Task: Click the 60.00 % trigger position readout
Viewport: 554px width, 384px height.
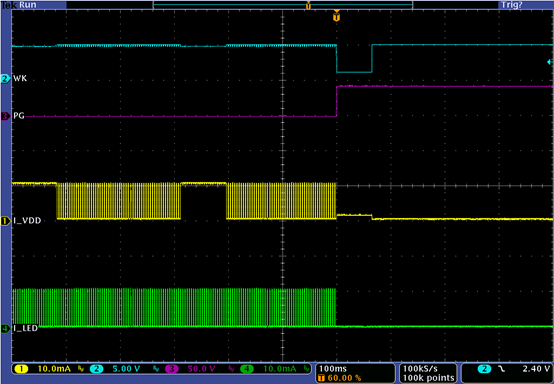Action: [x=344, y=378]
